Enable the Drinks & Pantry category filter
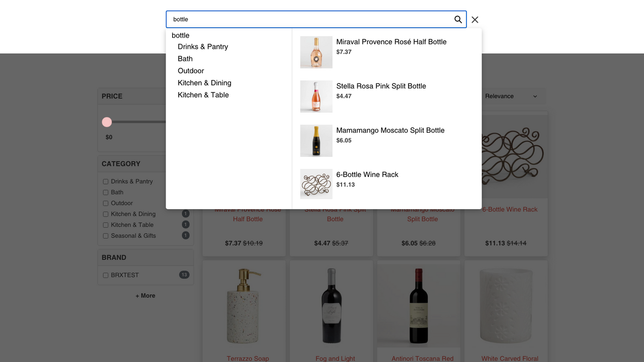Image resolution: width=644 pixels, height=362 pixels. pos(105,182)
